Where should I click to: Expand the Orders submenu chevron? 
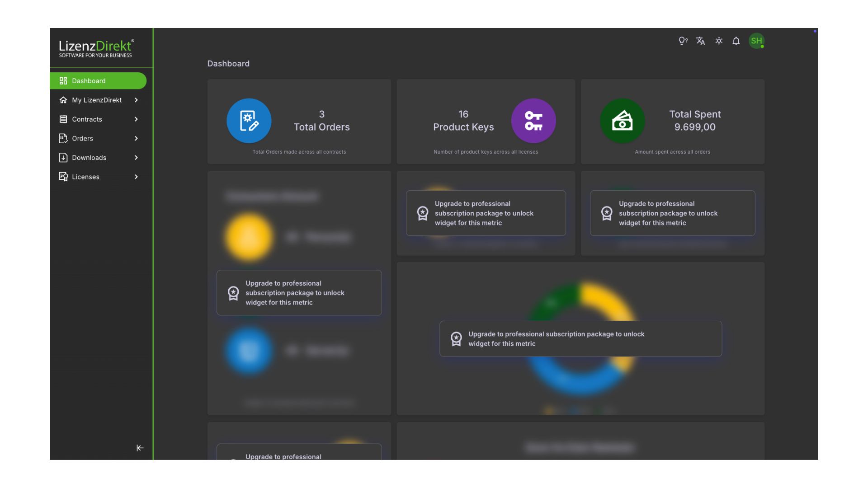136,138
